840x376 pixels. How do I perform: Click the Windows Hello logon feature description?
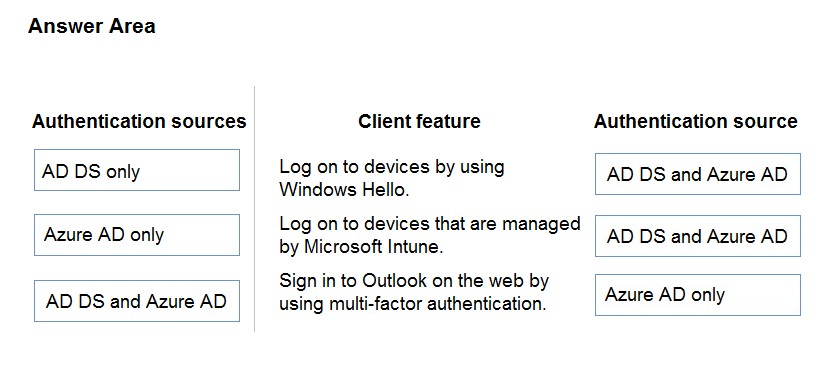click(392, 178)
